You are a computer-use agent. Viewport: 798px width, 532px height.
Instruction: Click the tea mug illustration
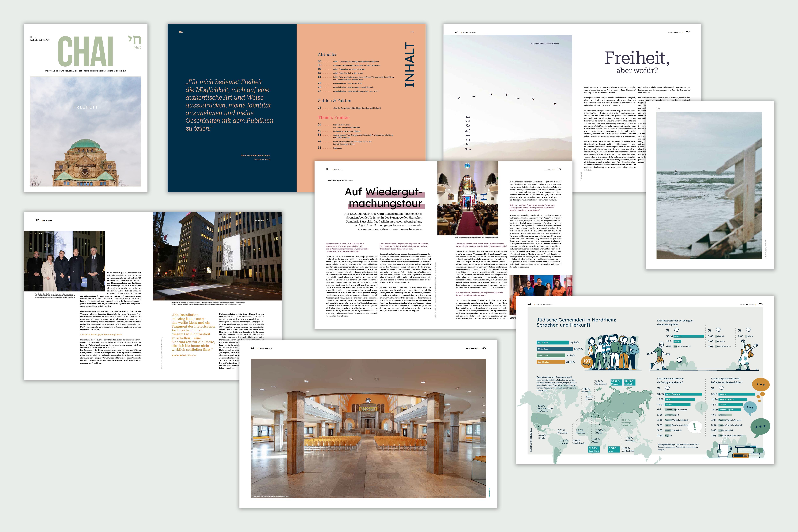pos(723,451)
